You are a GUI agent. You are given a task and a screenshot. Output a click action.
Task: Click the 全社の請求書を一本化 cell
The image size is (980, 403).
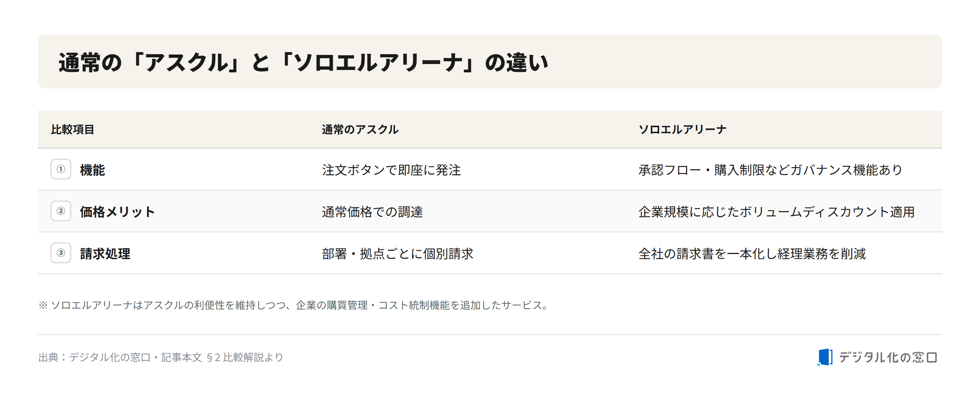pyautogui.click(x=752, y=254)
